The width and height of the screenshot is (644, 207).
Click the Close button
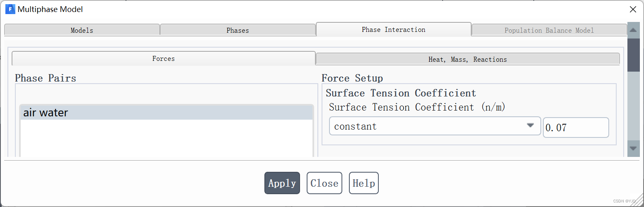point(324,183)
